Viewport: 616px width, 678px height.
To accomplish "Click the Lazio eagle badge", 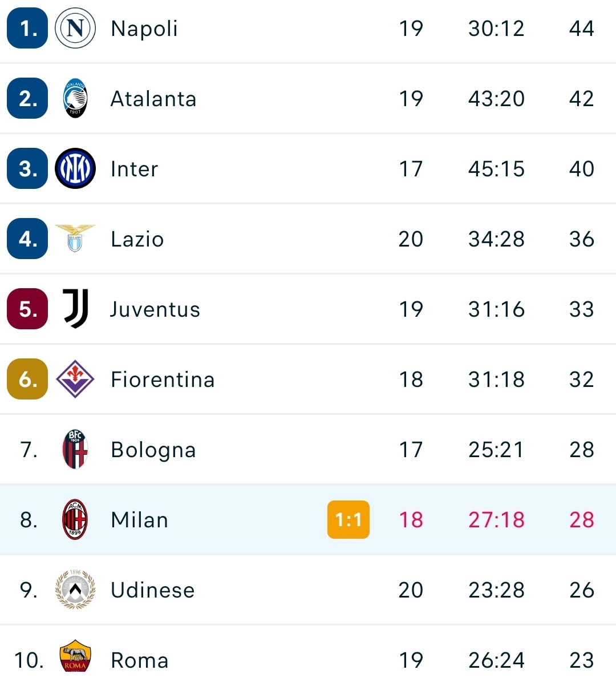I will pos(75,239).
